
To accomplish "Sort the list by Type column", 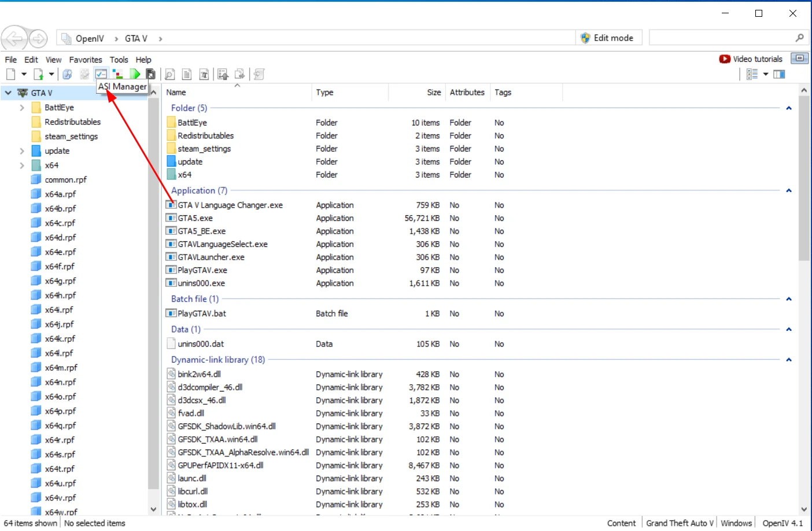I will [x=350, y=93].
